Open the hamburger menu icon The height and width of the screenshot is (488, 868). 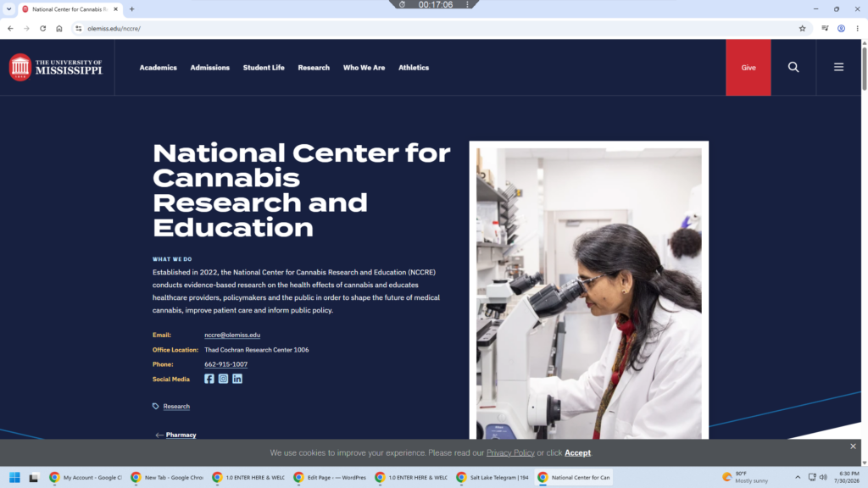click(838, 68)
